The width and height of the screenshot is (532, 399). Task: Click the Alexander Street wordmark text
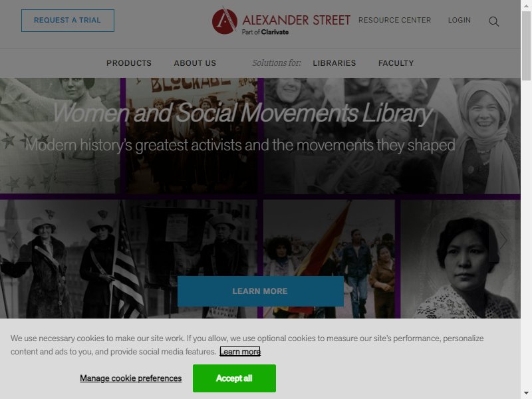click(296, 20)
